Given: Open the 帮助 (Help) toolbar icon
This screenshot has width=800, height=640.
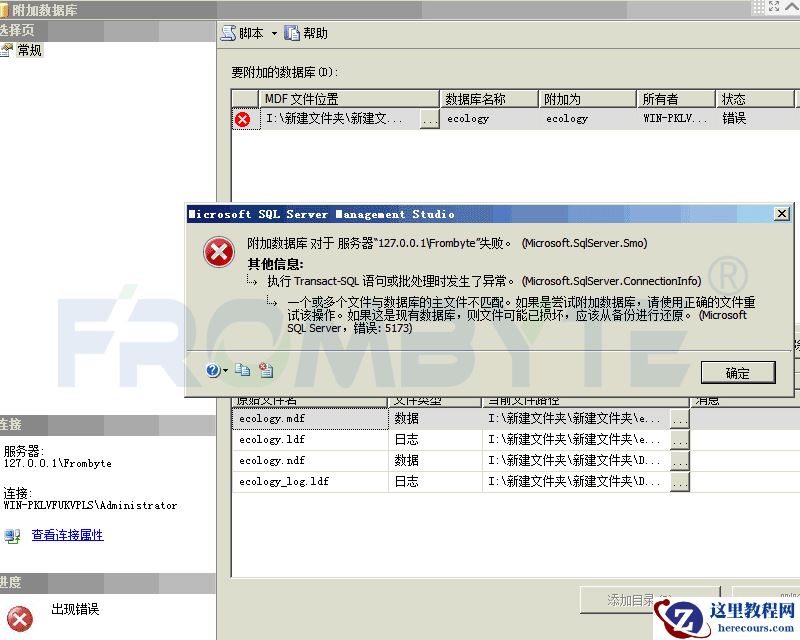Looking at the screenshot, I should click(x=292, y=33).
